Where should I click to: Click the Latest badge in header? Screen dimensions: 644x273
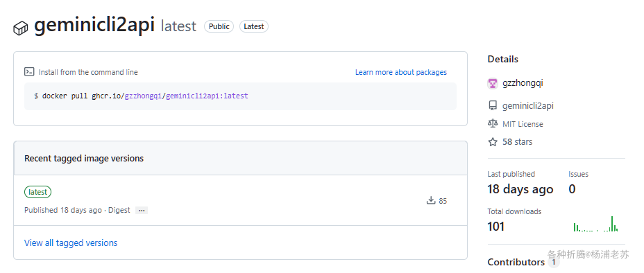(254, 26)
